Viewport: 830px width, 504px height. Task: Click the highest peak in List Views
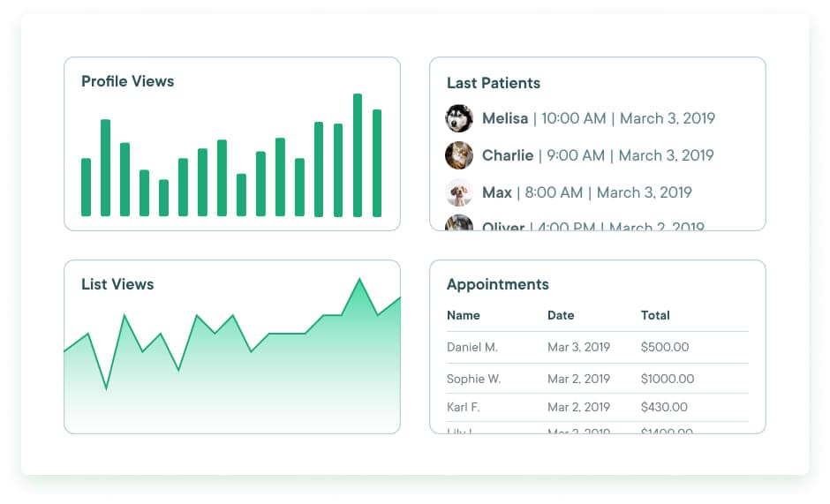(359, 281)
